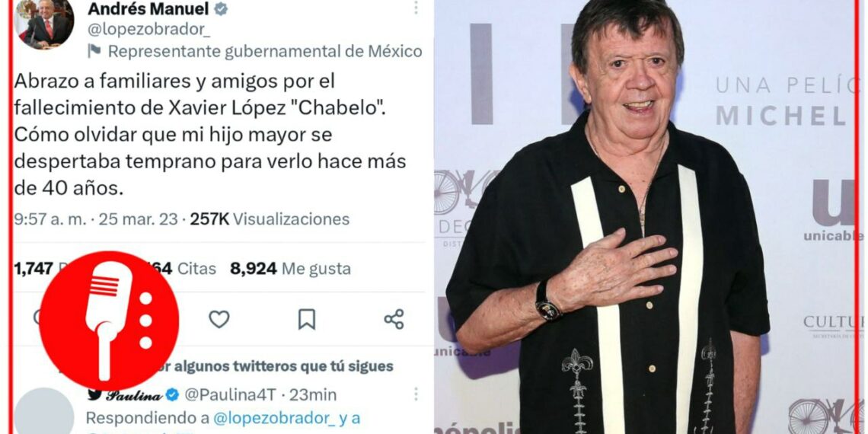Viewport: 868px width, 434px height.
Task: Open the tweet's three-dot options menu
Action: click(x=416, y=7)
